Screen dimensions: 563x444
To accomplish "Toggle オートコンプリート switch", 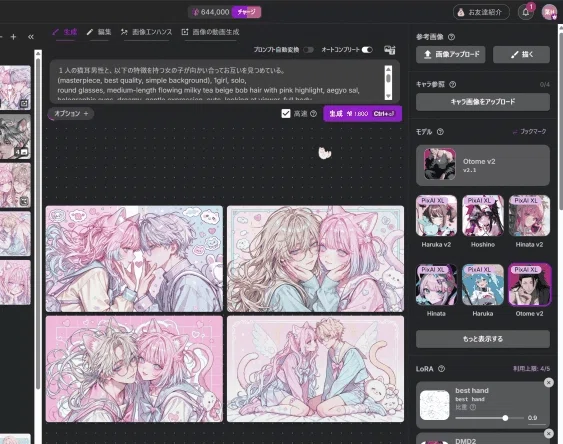I will coord(367,50).
